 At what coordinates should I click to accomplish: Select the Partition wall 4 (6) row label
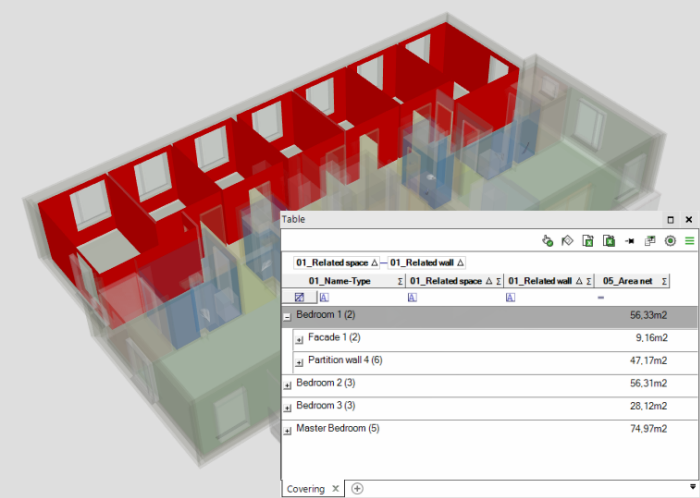tap(345, 360)
